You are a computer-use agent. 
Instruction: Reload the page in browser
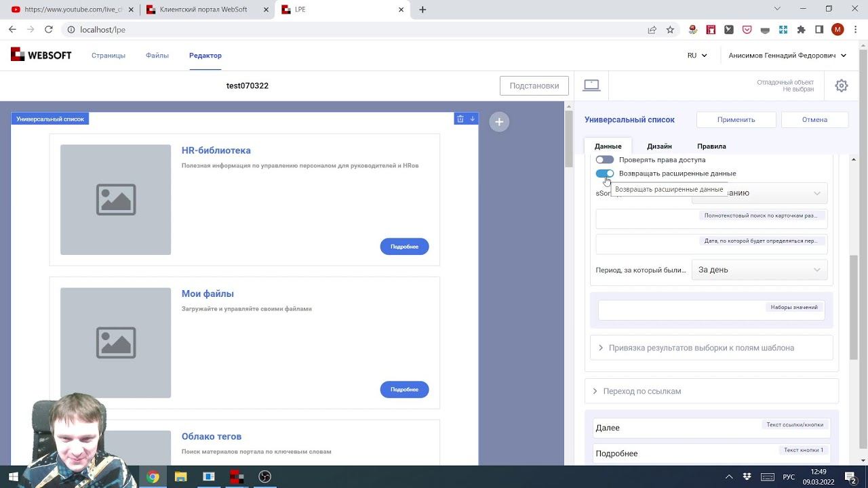click(x=49, y=29)
